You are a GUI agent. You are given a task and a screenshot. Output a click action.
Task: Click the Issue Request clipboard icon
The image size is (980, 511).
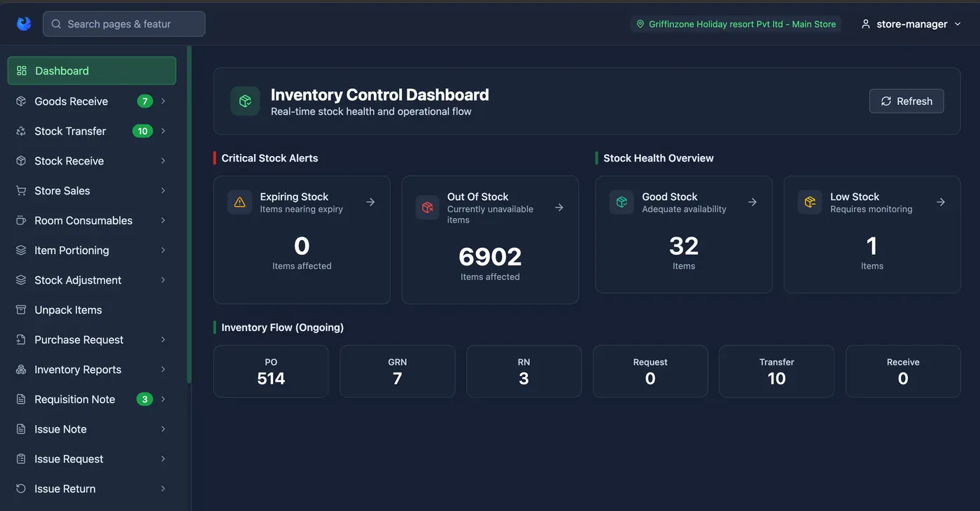pyautogui.click(x=21, y=458)
